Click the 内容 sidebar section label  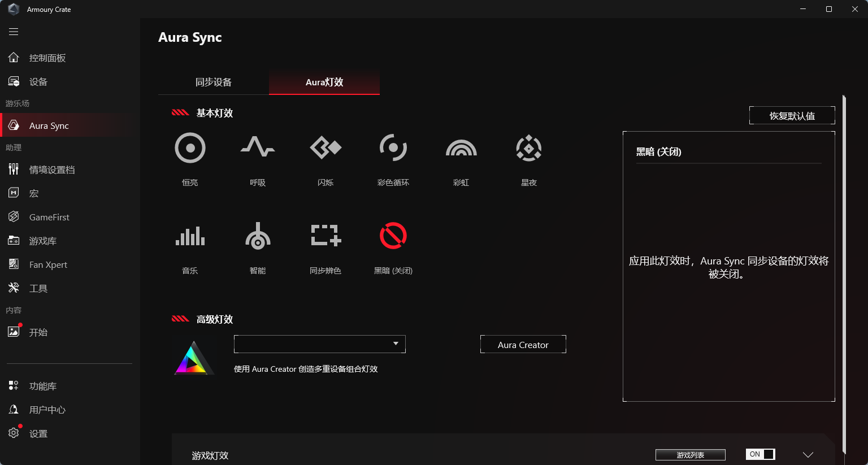click(14, 310)
